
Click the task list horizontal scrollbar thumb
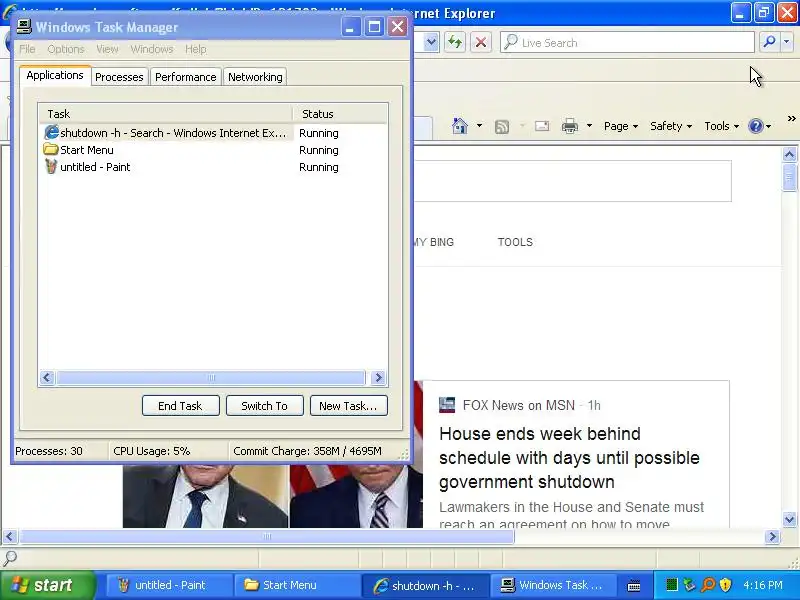(x=211, y=378)
